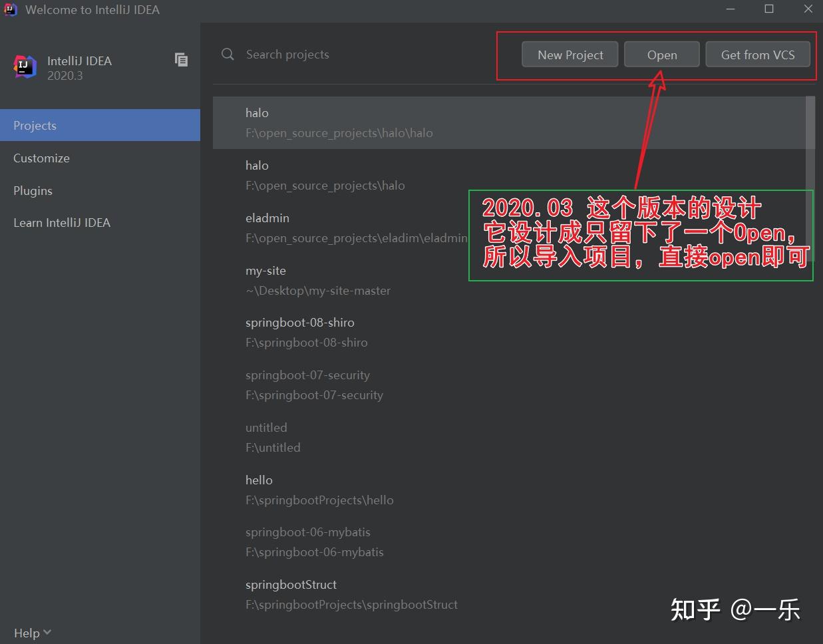The height and width of the screenshot is (644, 823).
Task: Select the Projects tab
Action: coord(100,125)
